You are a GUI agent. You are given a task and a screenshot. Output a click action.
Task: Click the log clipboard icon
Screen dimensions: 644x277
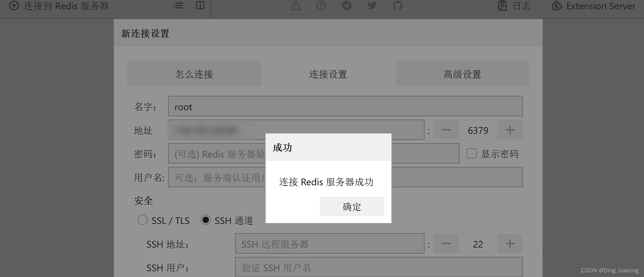502,6
